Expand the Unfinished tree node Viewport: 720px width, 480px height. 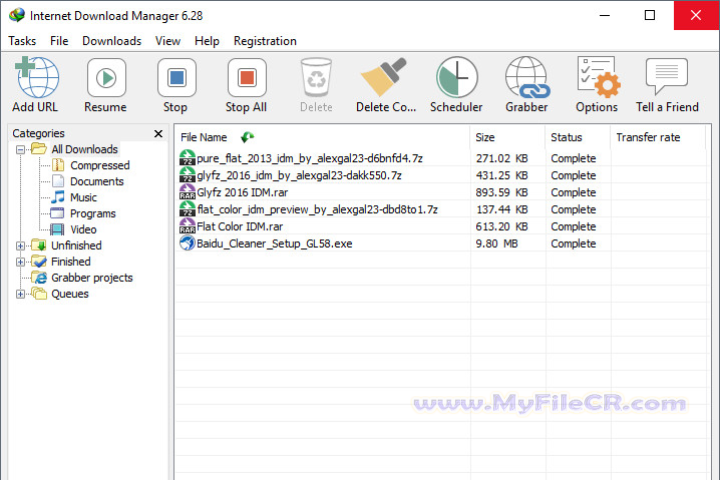pos(20,246)
